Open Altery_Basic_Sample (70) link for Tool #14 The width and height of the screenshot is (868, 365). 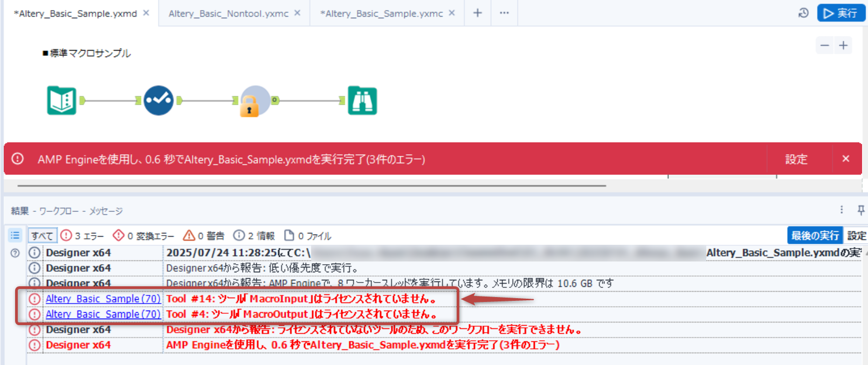(103, 299)
